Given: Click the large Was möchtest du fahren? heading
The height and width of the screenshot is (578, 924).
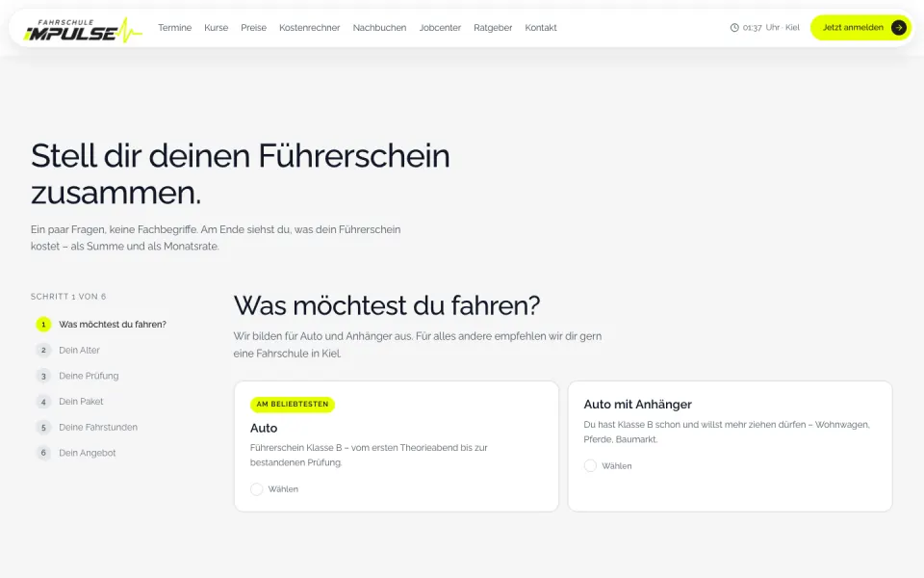Looking at the screenshot, I should pyautogui.click(x=387, y=305).
